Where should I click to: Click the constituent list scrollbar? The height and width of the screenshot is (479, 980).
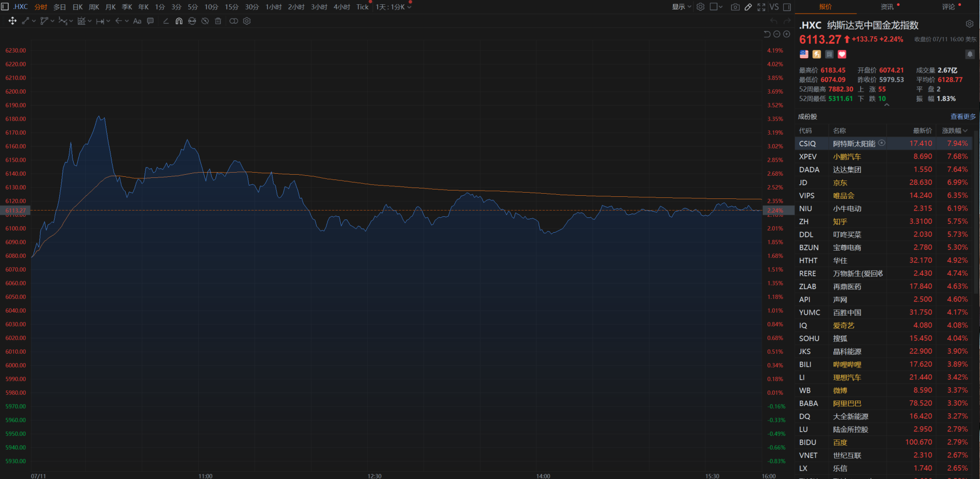tap(976, 211)
